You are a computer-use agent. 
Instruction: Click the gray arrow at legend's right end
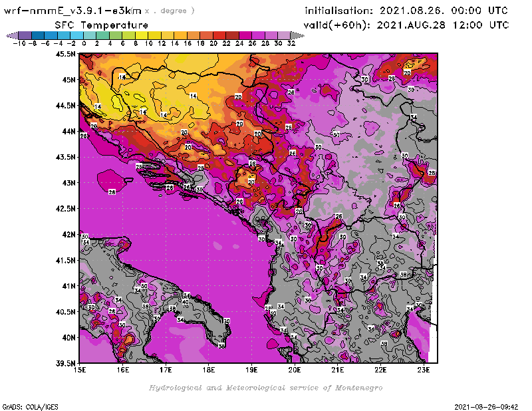297,35
